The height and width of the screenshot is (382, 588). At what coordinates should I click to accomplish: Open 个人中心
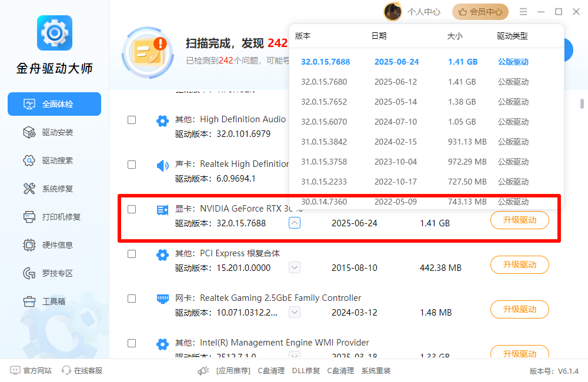[x=424, y=12]
